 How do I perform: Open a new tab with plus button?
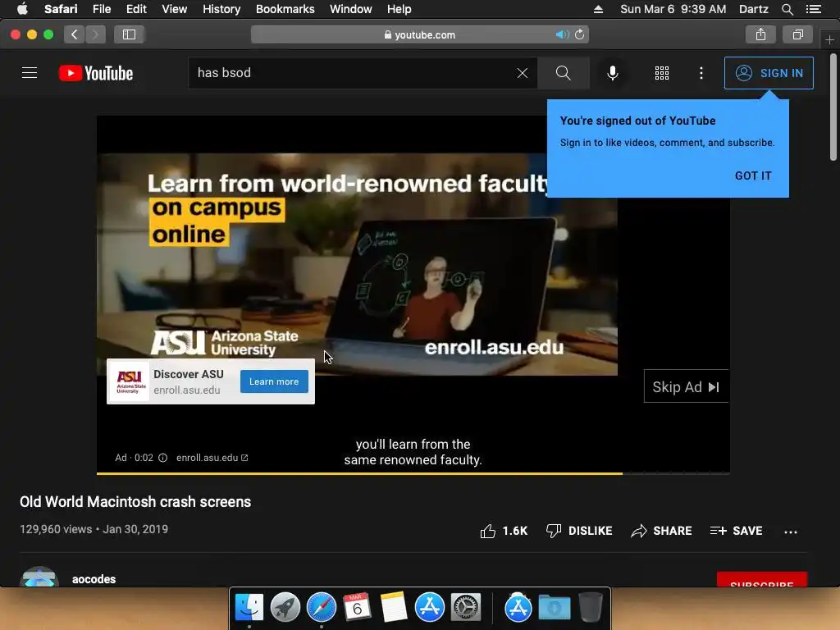[x=829, y=39]
